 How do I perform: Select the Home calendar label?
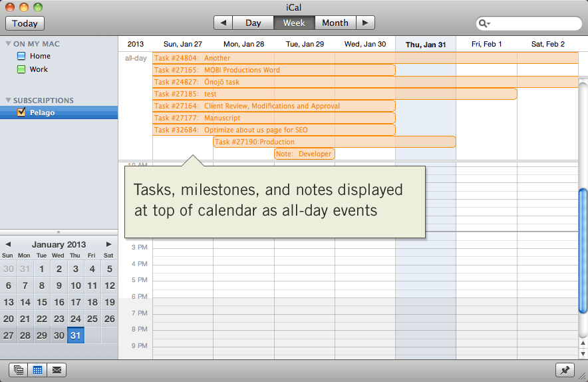point(40,56)
